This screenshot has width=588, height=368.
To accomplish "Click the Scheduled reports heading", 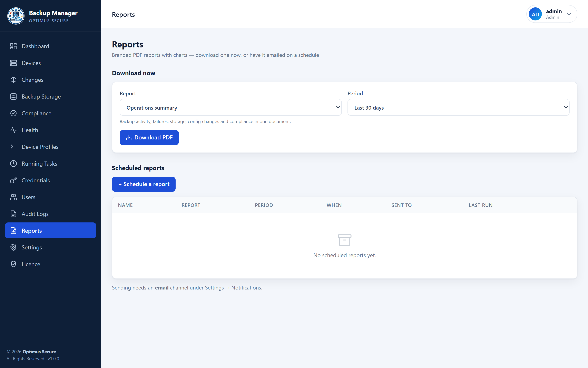I will [138, 168].
